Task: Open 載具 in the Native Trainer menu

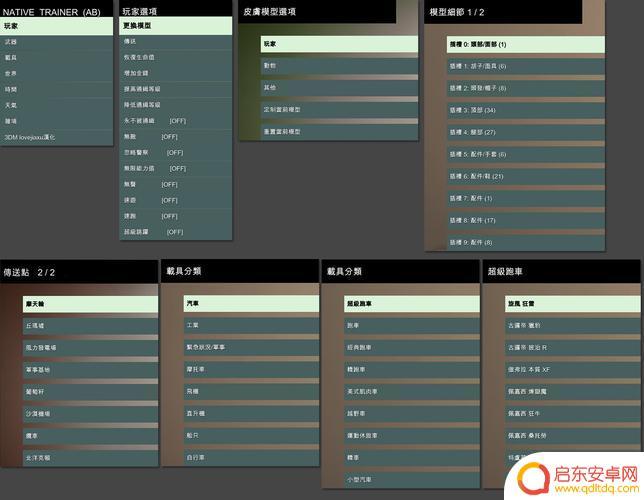Action: 56,58
